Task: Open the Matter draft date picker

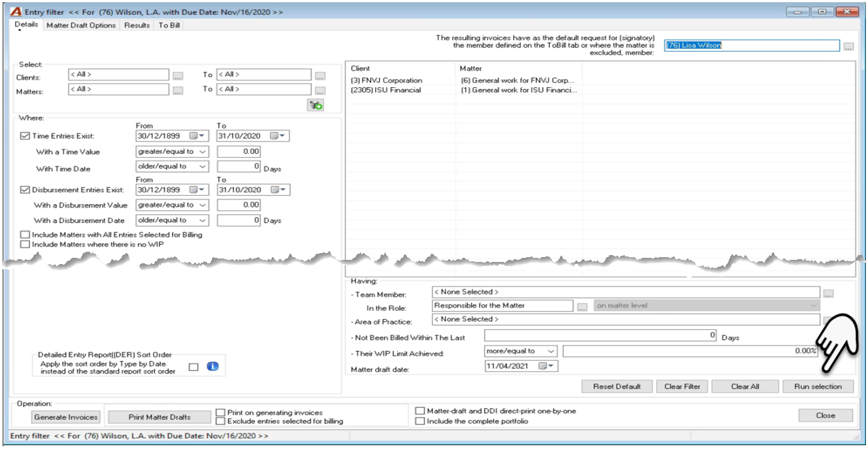Action: tap(546, 366)
